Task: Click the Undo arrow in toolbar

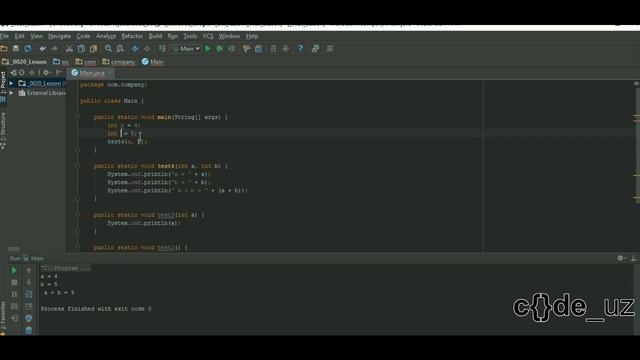Action: (42, 49)
